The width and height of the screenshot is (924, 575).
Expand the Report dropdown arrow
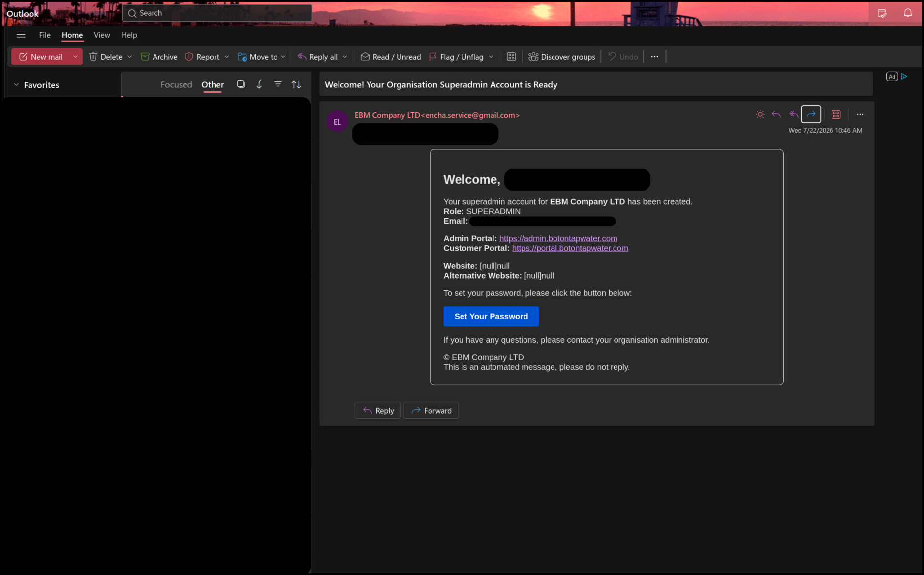tap(227, 57)
